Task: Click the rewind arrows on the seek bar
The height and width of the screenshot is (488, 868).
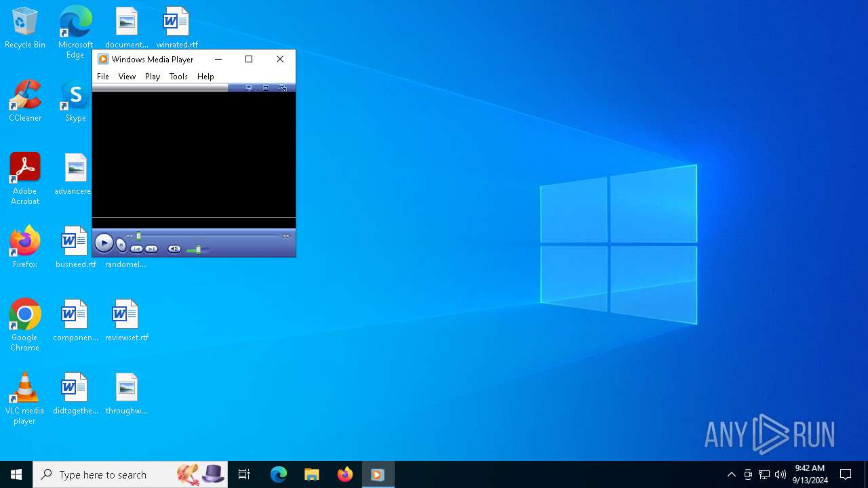Action: point(129,236)
